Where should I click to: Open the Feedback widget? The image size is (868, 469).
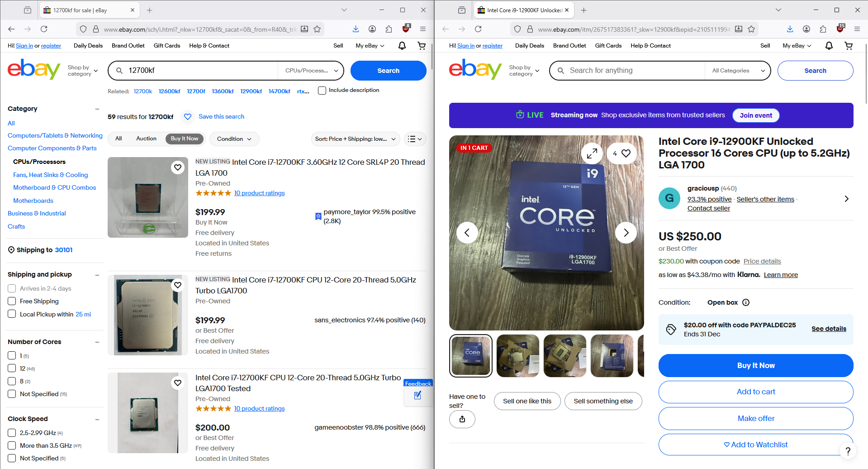418,392
